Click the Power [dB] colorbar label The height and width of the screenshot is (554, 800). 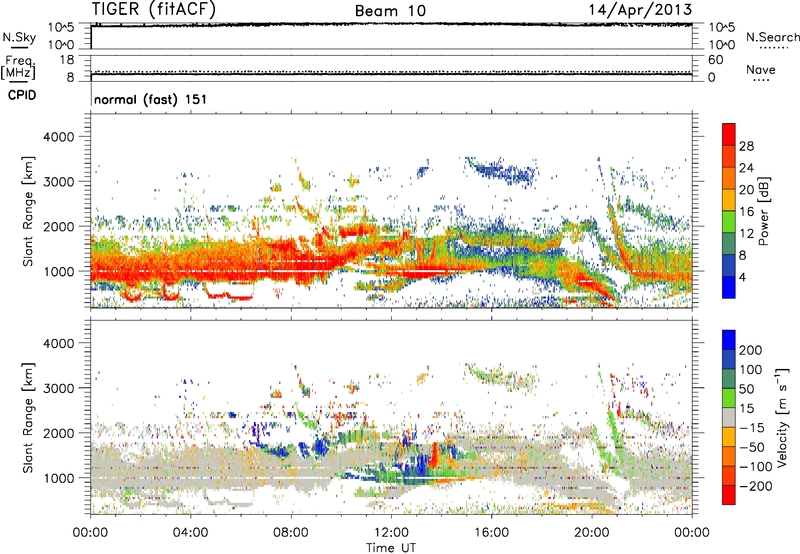coord(764,211)
